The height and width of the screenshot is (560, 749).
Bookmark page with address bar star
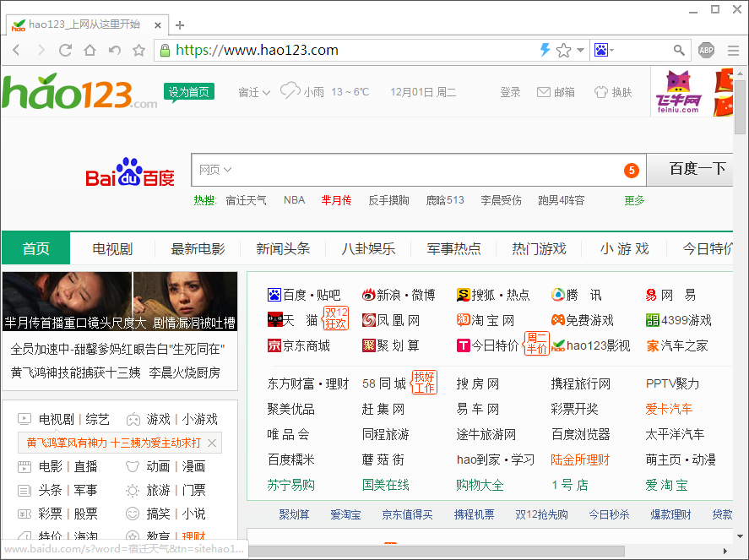(564, 50)
